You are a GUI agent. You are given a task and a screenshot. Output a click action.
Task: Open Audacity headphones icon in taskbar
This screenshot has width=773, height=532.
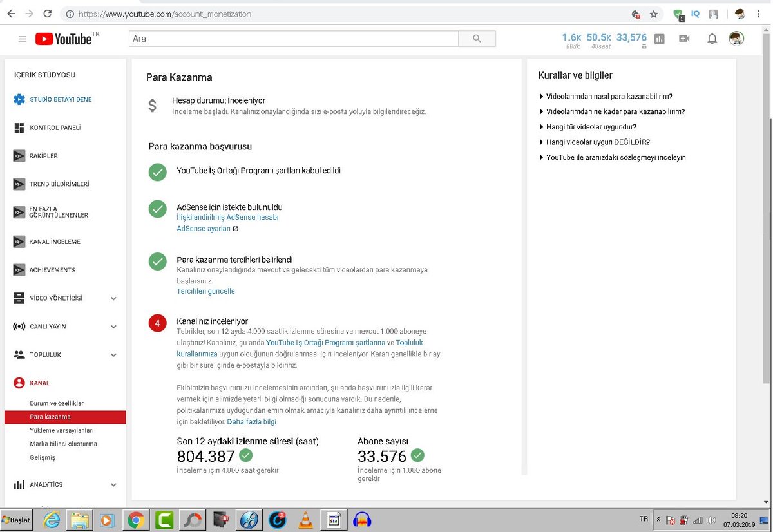pyautogui.click(x=363, y=520)
